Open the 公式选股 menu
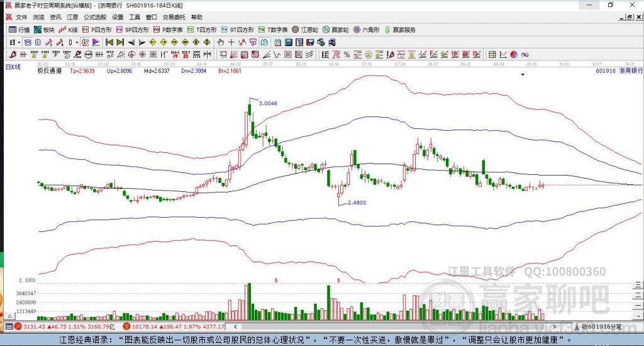The image size is (644, 346). click(x=95, y=17)
